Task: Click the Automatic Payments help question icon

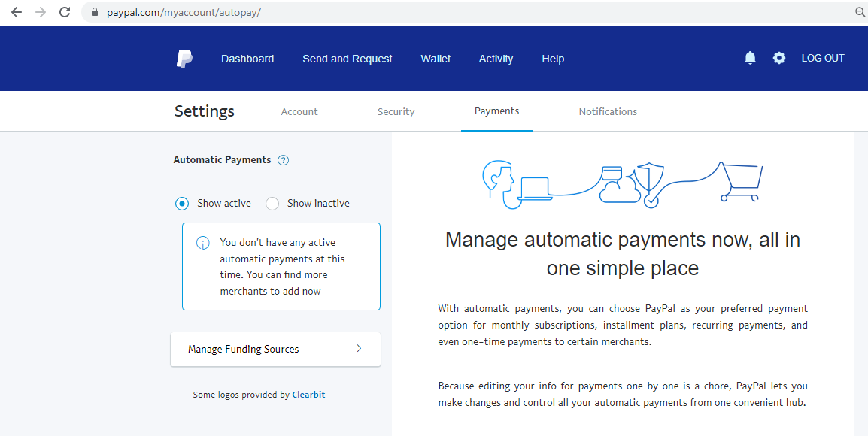Action: [283, 160]
